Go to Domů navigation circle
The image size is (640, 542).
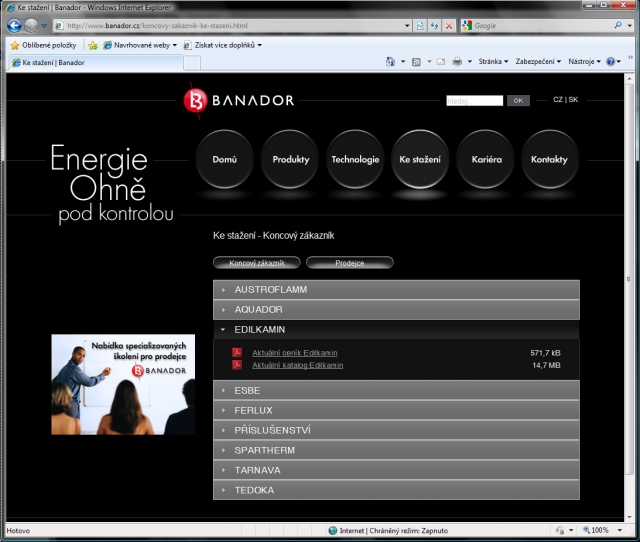[x=224, y=159]
